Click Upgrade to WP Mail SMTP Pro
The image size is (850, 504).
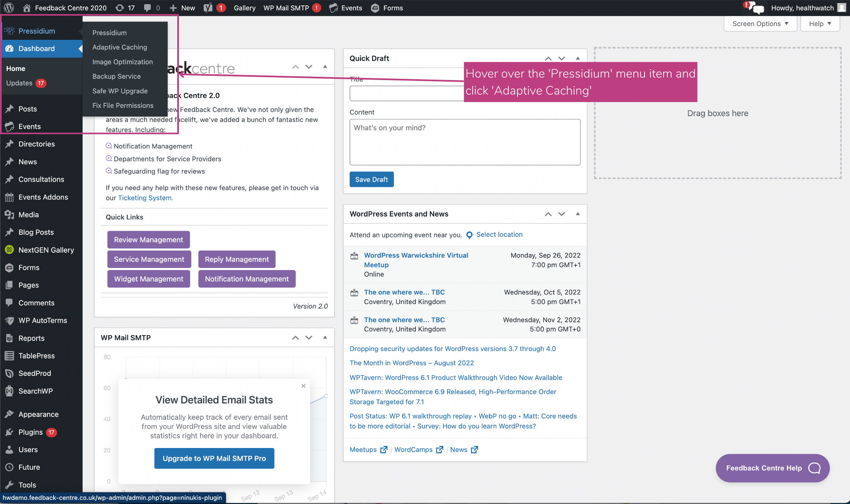pos(214,458)
